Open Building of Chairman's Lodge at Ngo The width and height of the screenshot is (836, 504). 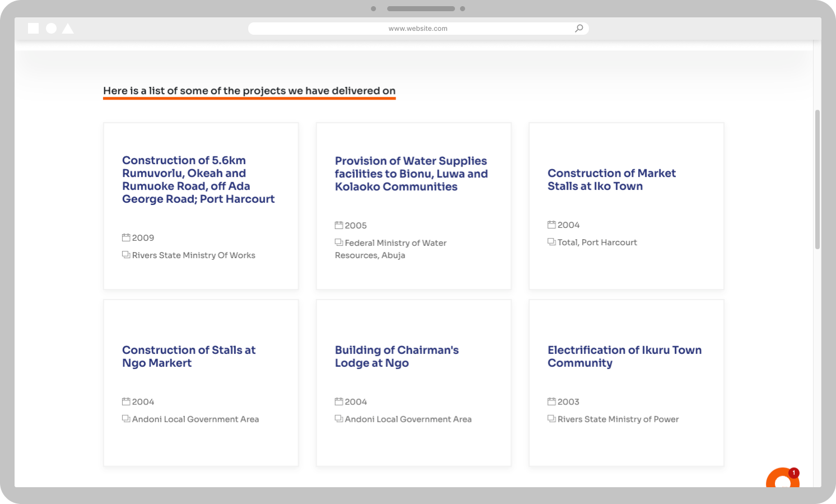[x=397, y=356]
